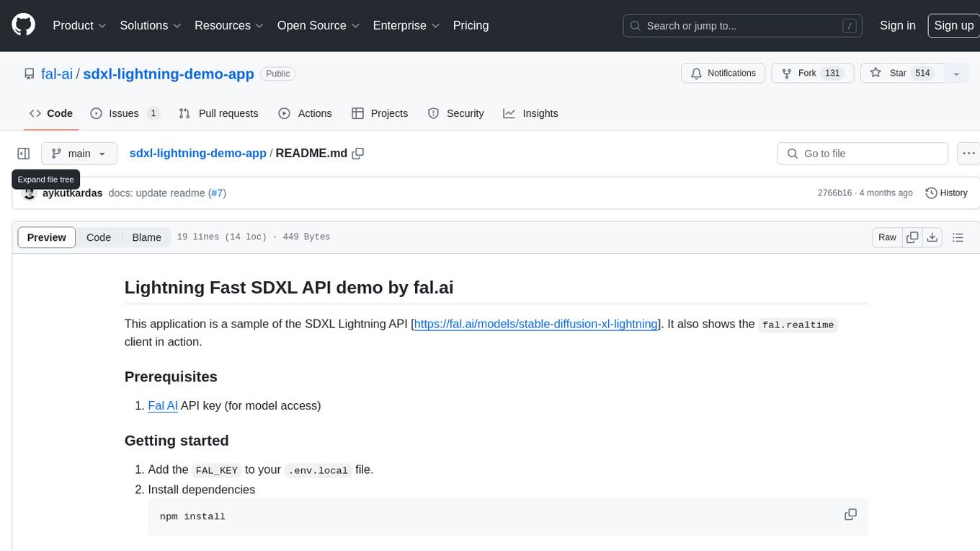Open the sdxl-lightning-demo-app repository title link
The image size is (980, 551).
(169, 74)
